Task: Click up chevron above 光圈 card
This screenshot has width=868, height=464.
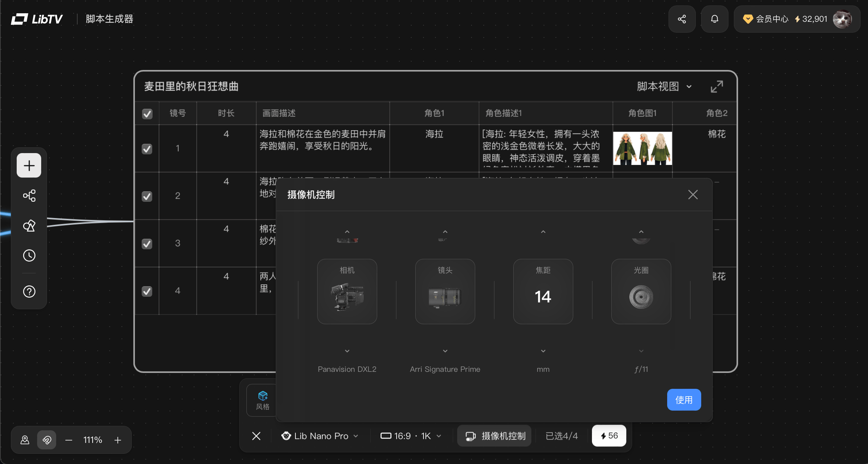Action: (641, 232)
